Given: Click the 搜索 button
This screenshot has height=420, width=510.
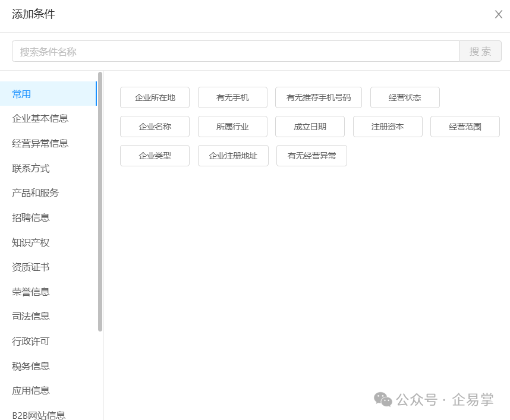Looking at the screenshot, I should click(480, 51).
